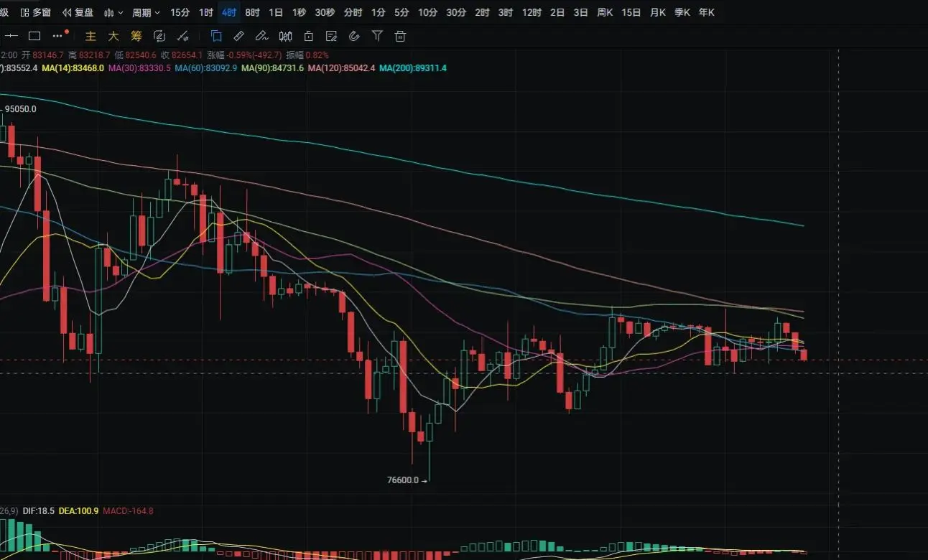Select the 2时 timeframe
The height and width of the screenshot is (560, 928).
(x=483, y=13)
